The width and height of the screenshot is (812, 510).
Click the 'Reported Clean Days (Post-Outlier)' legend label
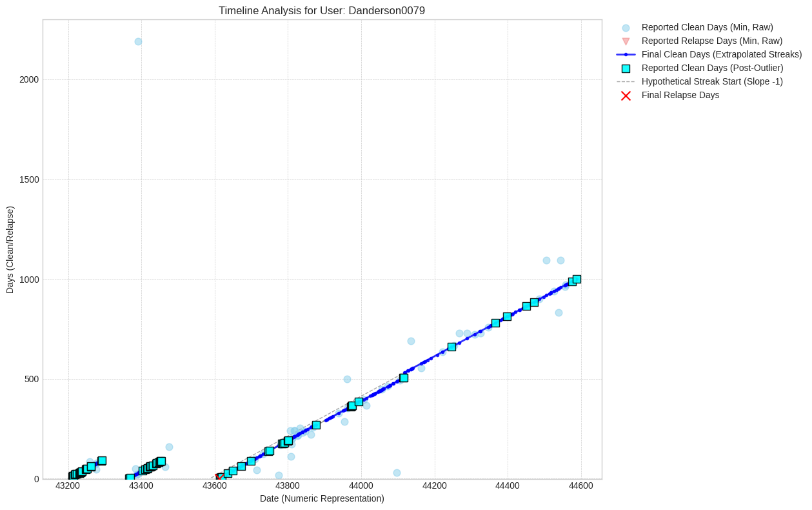[712, 68]
